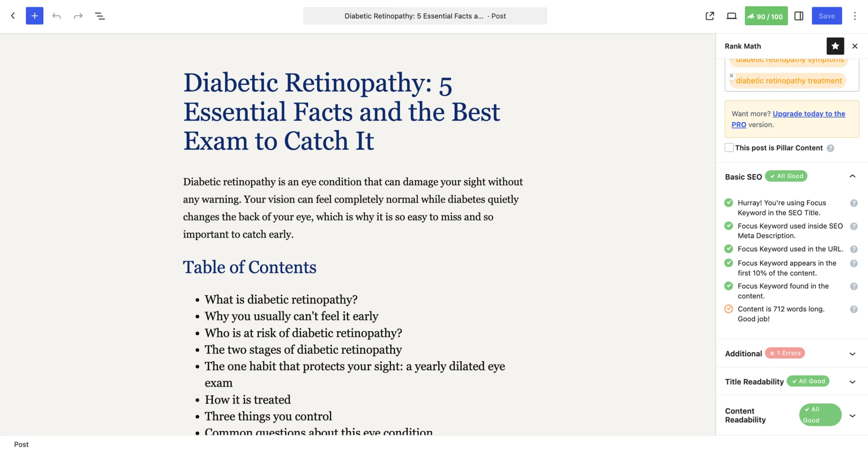Click 'Why you usually can't feel it early'

[292, 316]
